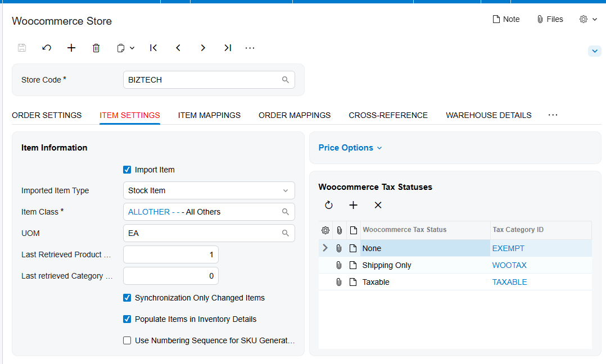Open Imported Item Type dropdown

tap(209, 190)
